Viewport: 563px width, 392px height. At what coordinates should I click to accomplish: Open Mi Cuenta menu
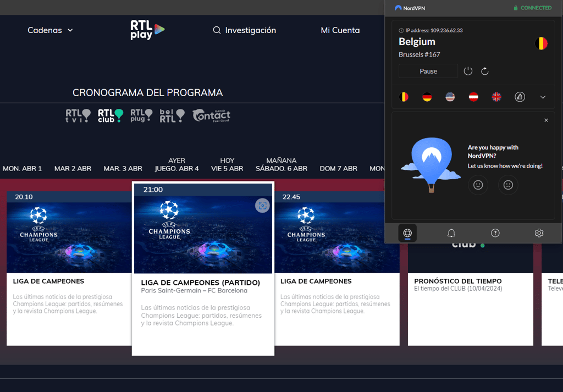coord(340,30)
